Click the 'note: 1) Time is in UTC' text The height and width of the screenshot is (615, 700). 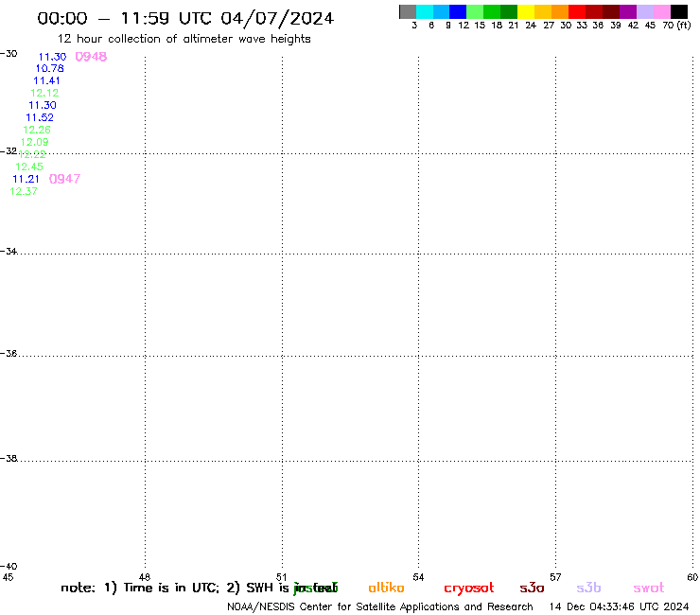(140, 588)
